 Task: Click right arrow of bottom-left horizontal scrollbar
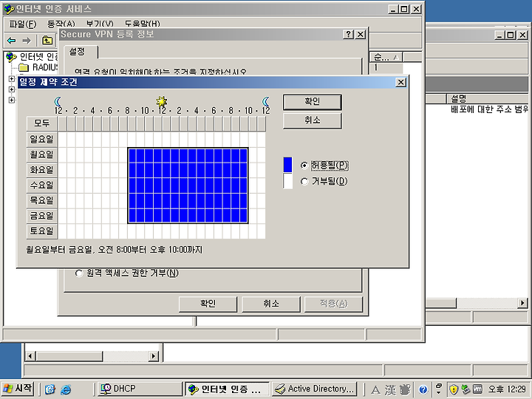[154, 356]
